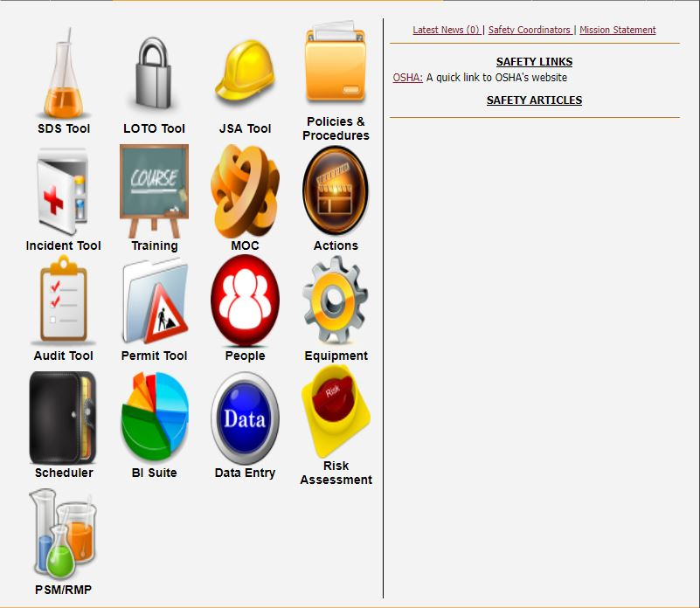Viewport: 700px width, 608px height.
Task: Launch the Audit Tool clipboard icon
Action: (x=64, y=300)
